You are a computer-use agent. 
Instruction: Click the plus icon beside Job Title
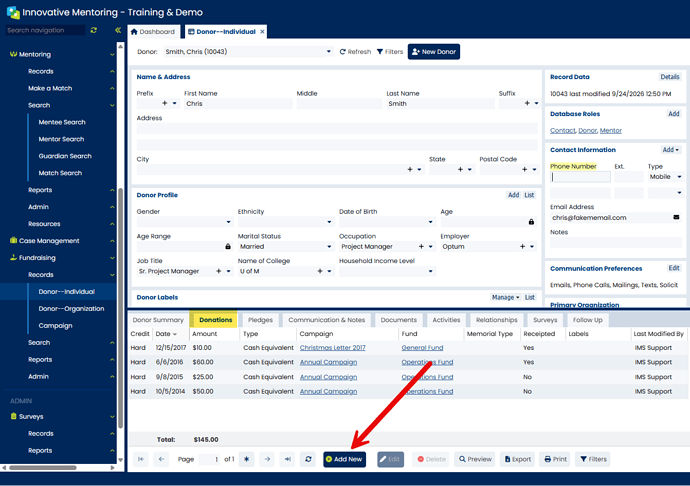(x=219, y=271)
